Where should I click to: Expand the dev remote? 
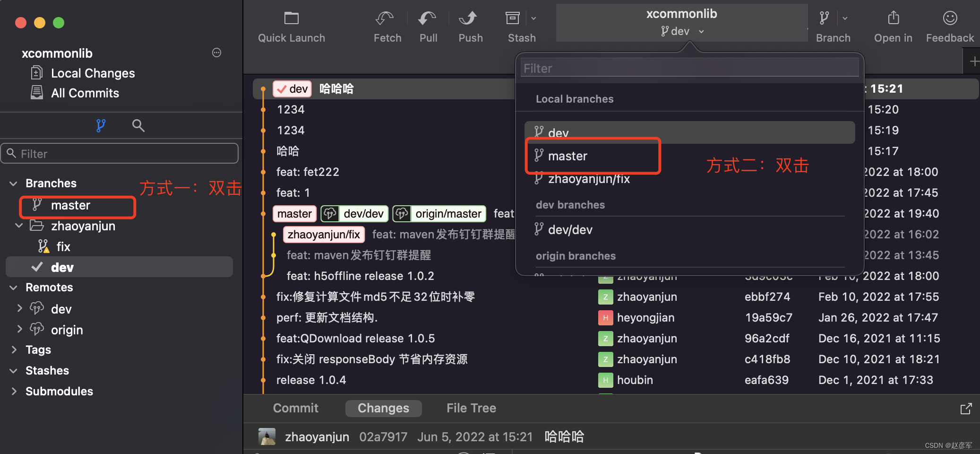[x=19, y=308]
